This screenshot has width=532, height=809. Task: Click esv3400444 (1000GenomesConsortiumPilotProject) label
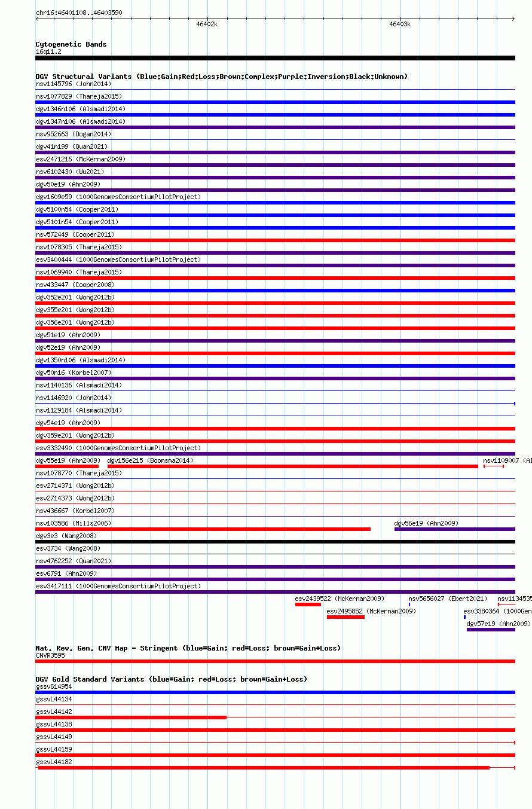coord(118,260)
